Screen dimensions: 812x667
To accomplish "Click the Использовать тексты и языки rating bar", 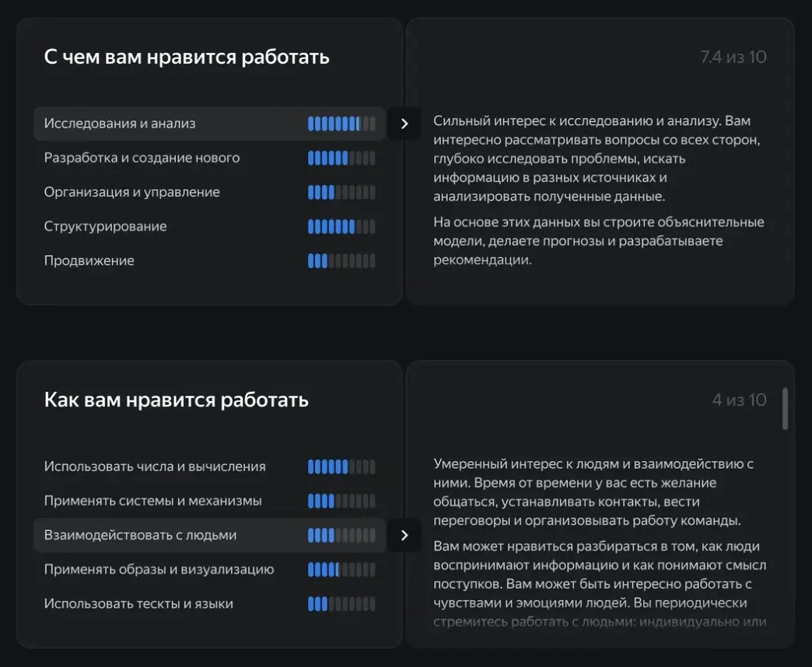I will click(x=341, y=604).
